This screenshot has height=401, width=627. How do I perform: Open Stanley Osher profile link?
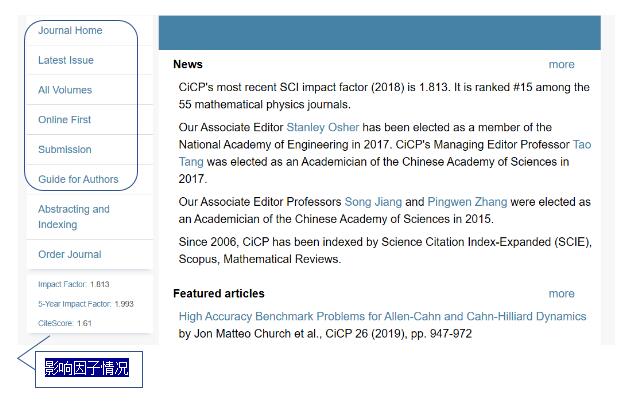click(323, 127)
